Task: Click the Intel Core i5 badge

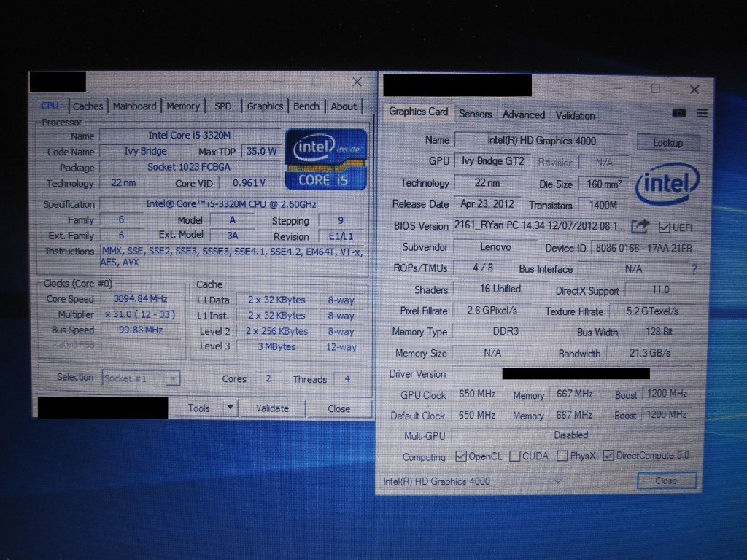Action: tap(326, 160)
